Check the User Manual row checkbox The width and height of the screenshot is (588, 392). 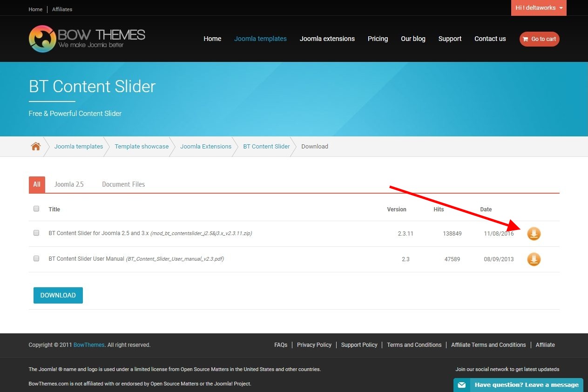pos(36,258)
